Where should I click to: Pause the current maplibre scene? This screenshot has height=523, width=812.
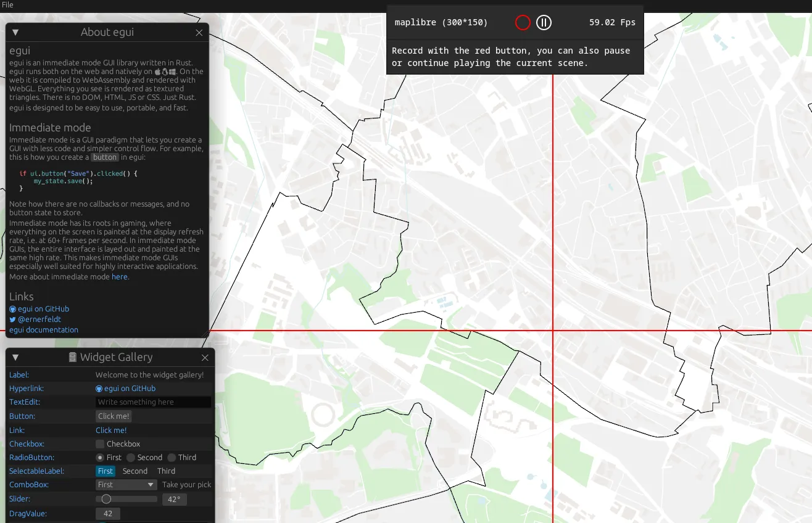click(x=544, y=22)
